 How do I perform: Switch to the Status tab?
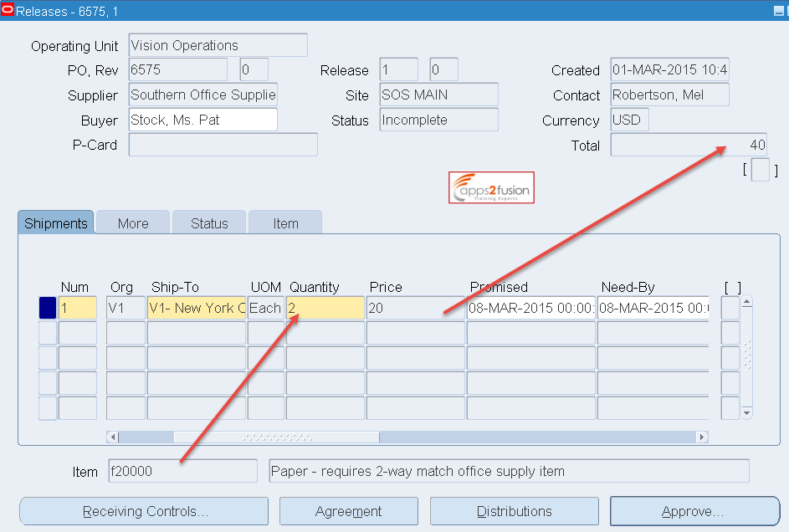pos(209,223)
